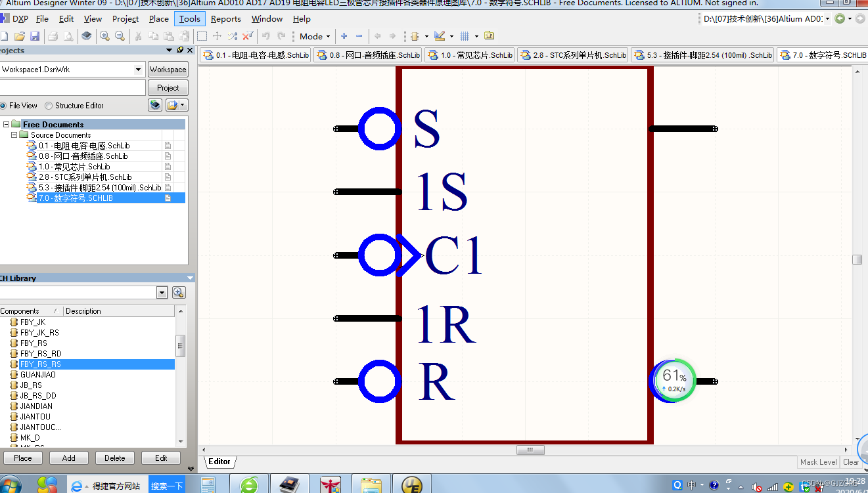Screen dimensions: 868x493
Task: Open the Workspace1.DsnWrk dropdown
Action: tap(138, 70)
